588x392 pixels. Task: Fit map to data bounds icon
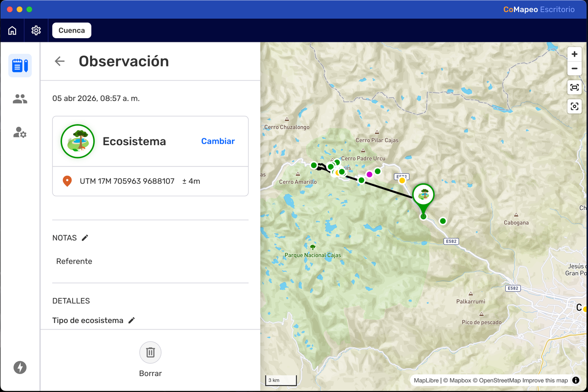574,87
